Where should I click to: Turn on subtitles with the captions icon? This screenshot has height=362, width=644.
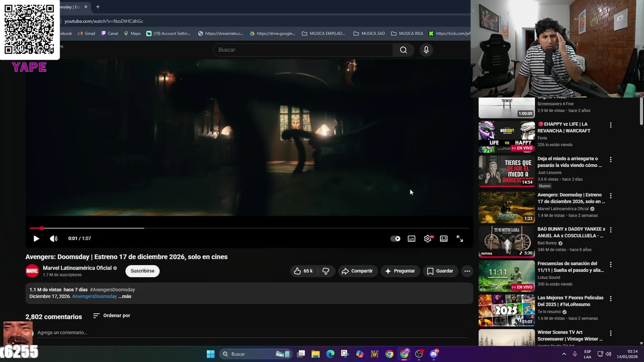[x=412, y=239]
